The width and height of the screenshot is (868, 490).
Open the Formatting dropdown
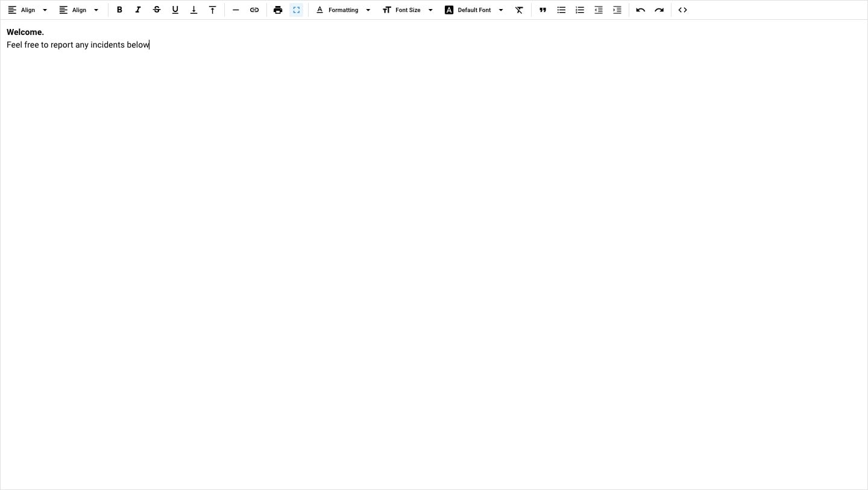(344, 10)
